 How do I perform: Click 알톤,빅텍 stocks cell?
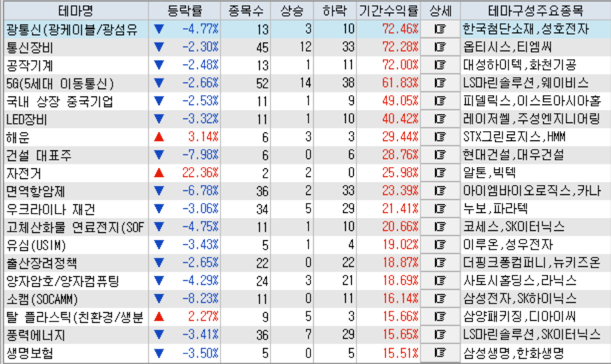pos(490,173)
